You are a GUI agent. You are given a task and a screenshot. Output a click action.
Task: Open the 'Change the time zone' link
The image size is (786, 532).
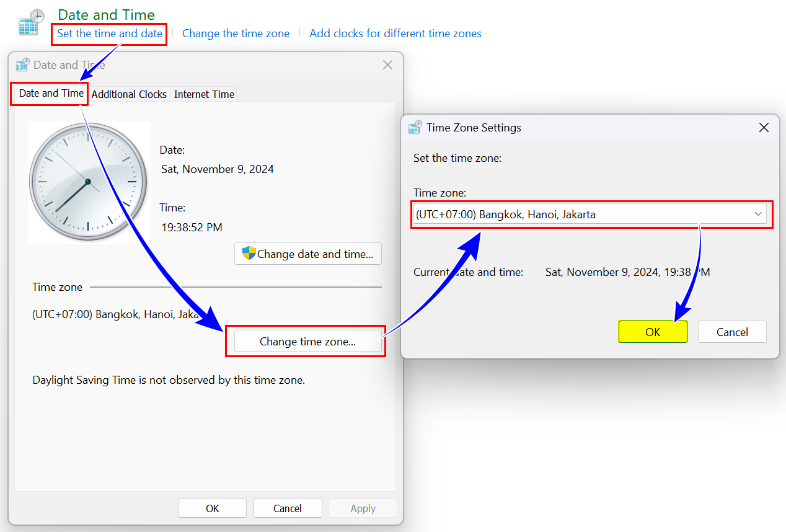coord(236,33)
